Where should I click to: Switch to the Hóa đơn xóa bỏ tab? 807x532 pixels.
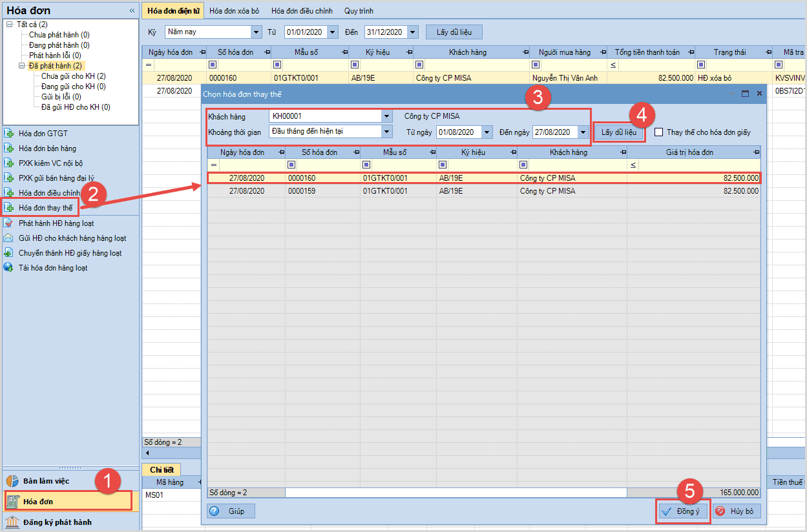(x=234, y=11)
